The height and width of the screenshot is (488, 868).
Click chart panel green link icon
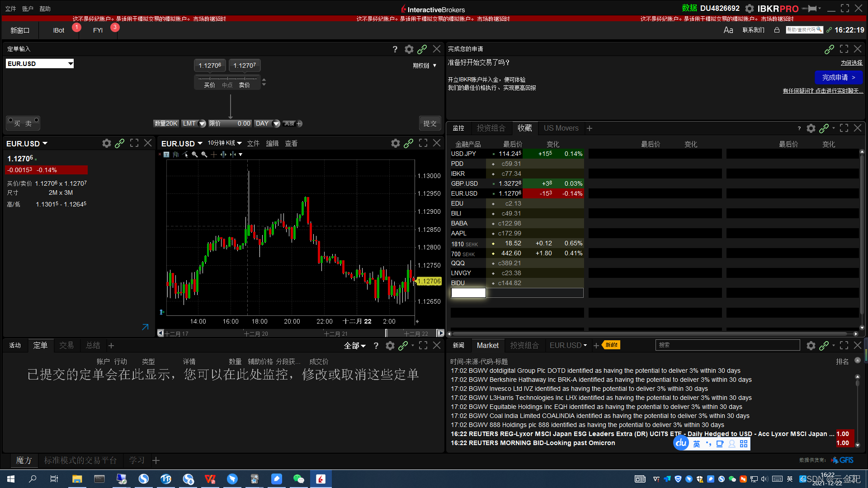point(408,143)
